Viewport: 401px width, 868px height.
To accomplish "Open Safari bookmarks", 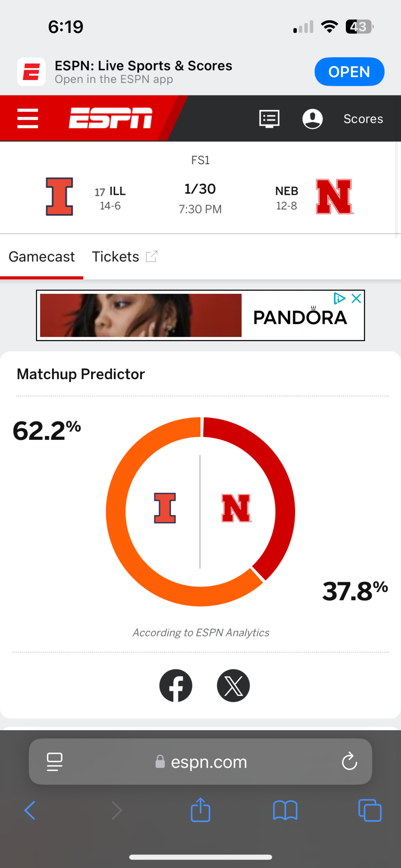I will [285, 810].
